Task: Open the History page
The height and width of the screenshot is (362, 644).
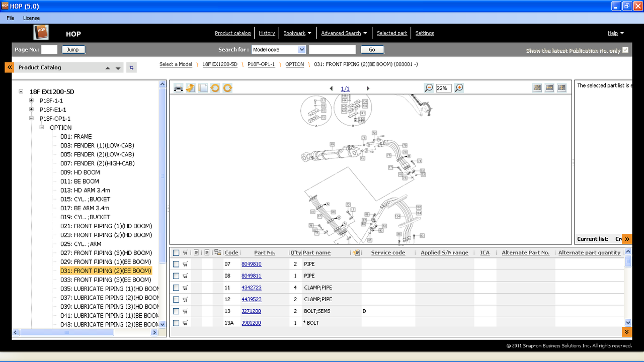Action: [x=267, y=33]
